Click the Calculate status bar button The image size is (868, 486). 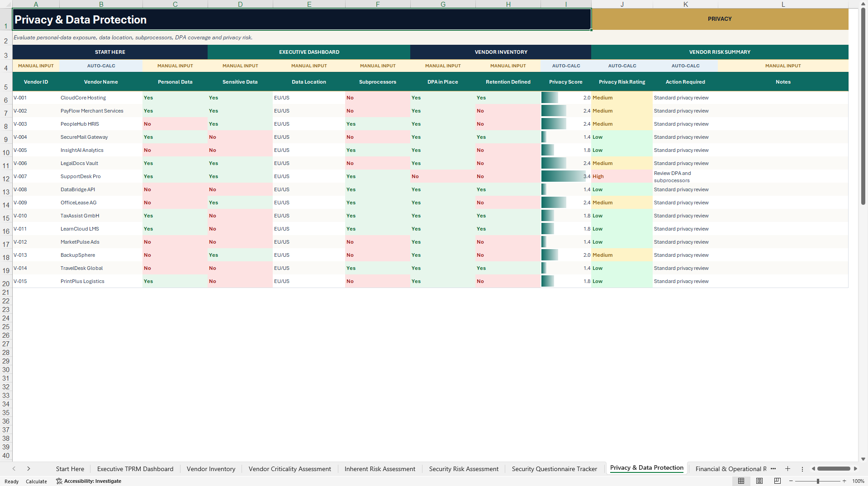36,481
